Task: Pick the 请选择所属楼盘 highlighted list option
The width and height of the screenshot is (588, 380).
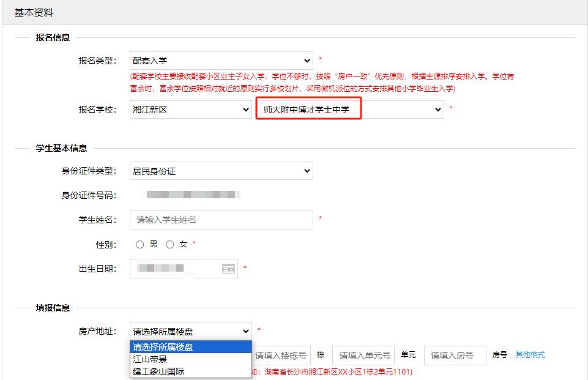Action: [x=163, y=347]
